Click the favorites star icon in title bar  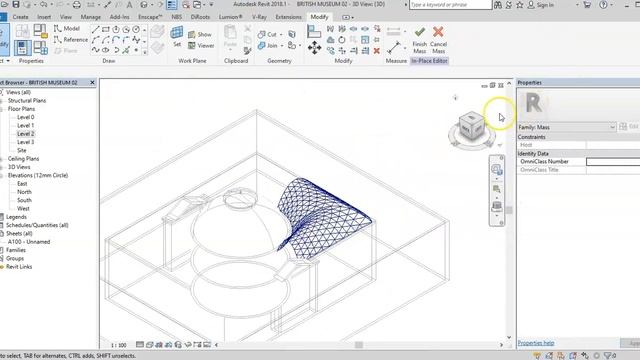coord(520,5)
